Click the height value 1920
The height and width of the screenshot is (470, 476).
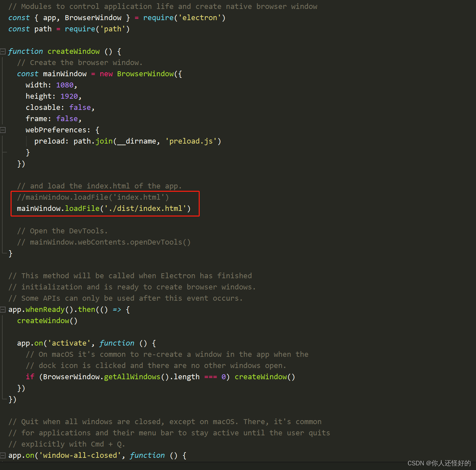point(69,96)
